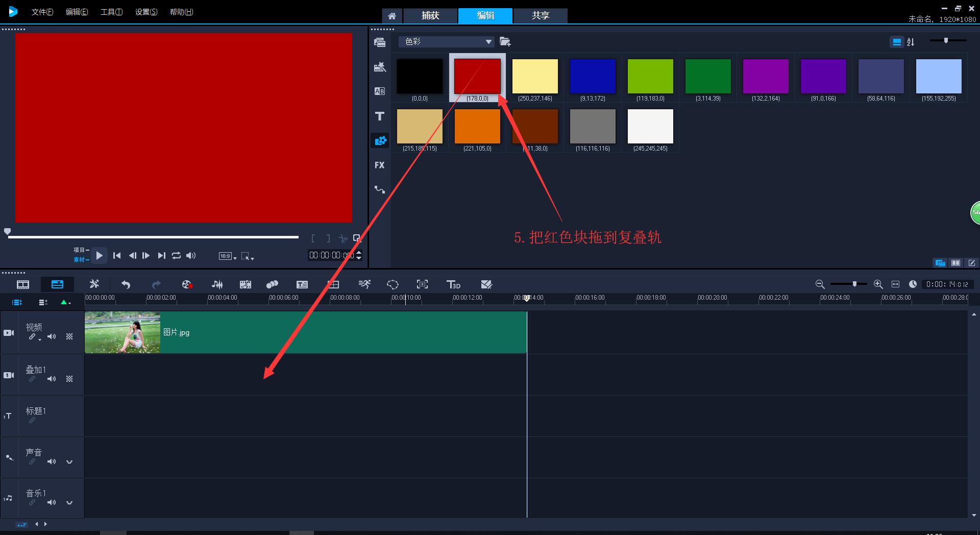Sort library clips with the sort icon

(x=911, y=42)
